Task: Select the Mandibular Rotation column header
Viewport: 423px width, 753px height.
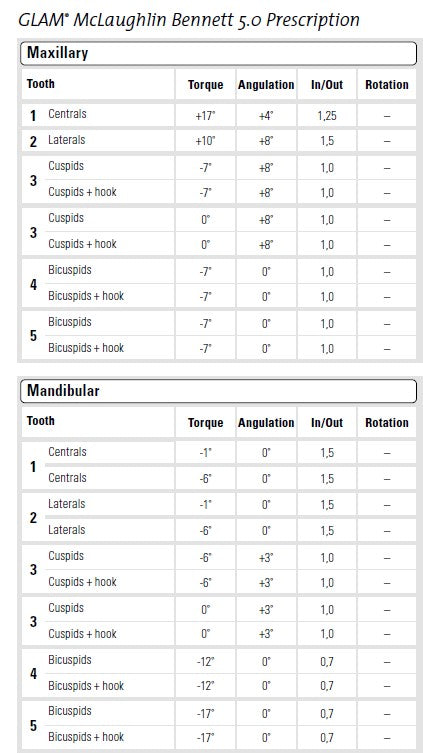Action: pos(387,423)
